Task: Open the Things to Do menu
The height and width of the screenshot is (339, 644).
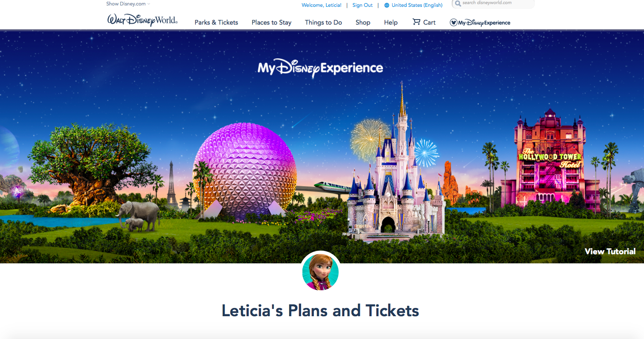Action: point(323,22)
